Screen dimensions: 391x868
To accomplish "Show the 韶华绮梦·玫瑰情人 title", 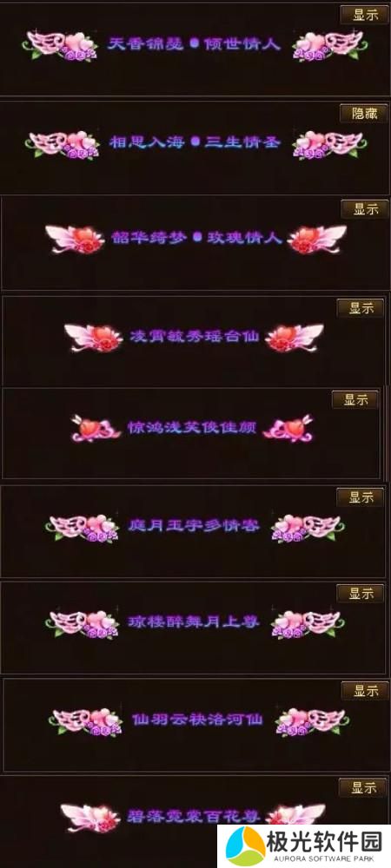I will coord(364,208).
